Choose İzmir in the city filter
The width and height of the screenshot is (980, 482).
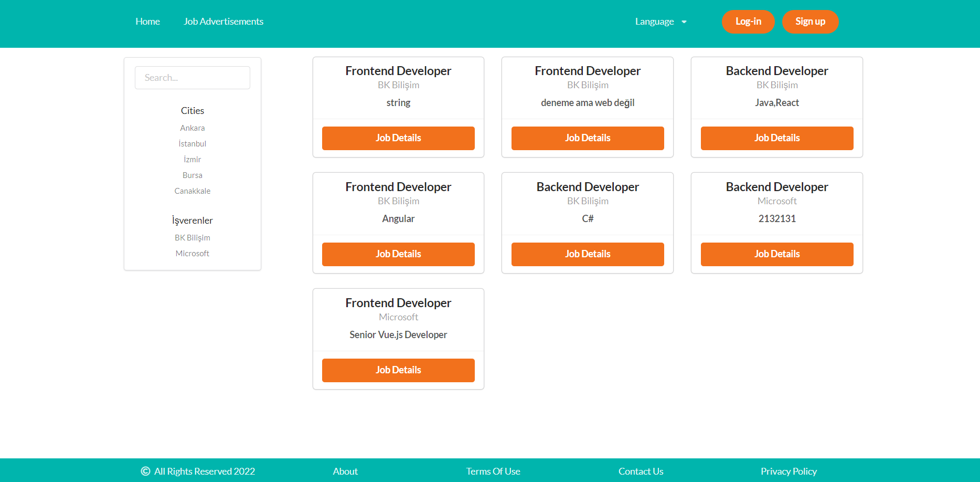(192, 159)
